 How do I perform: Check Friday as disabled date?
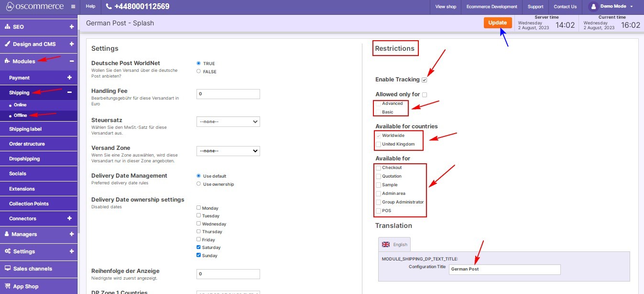click(x=199, y=239)
